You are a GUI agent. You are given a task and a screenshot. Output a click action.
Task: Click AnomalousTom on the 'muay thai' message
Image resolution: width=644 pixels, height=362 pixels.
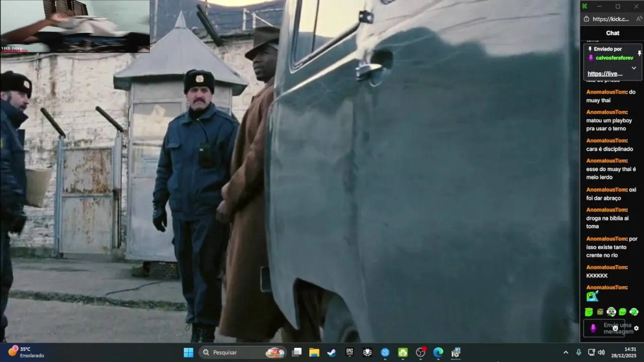(x=606, y=92)
